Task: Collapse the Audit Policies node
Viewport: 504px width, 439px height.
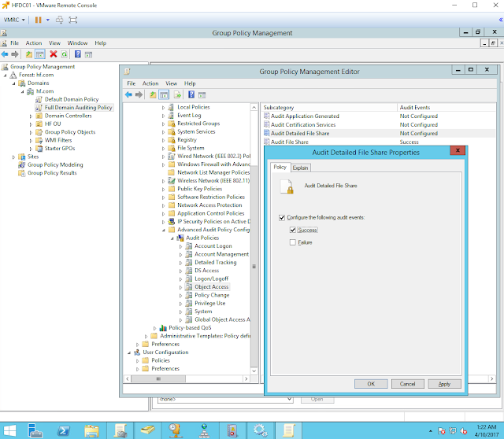Action: pyautogui.click(x=172, y=238)
